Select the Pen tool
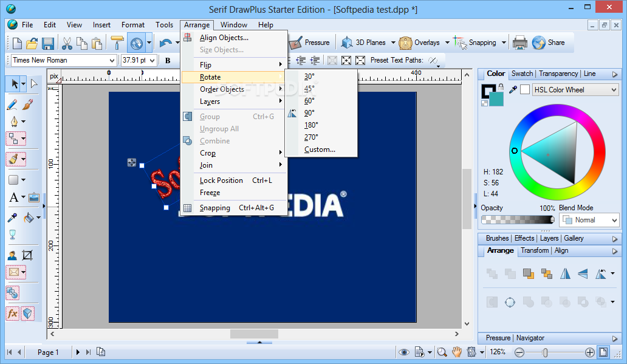The height and width of the screenshot is (364, 627). (x=14, y=121)
